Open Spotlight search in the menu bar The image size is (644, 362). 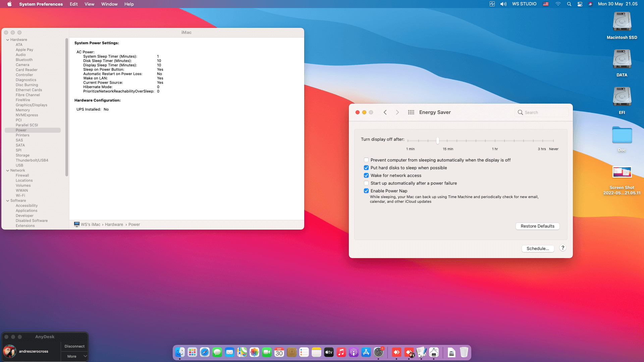coord(569,4)
